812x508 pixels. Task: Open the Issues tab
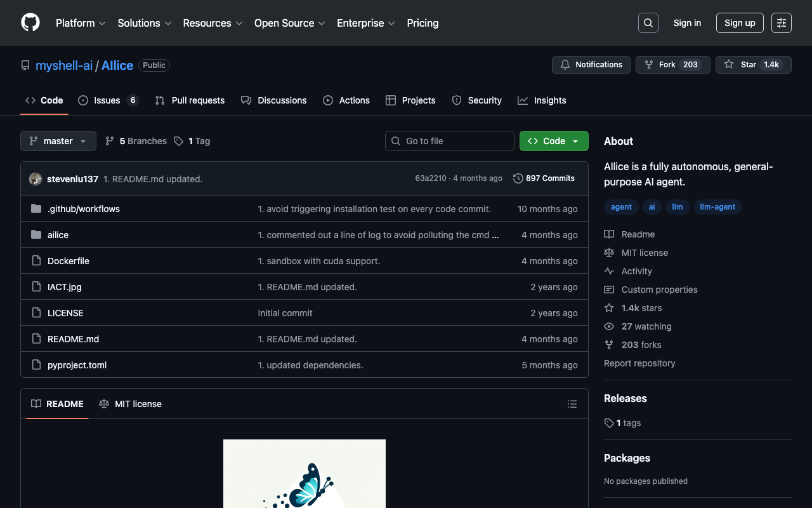108,100
